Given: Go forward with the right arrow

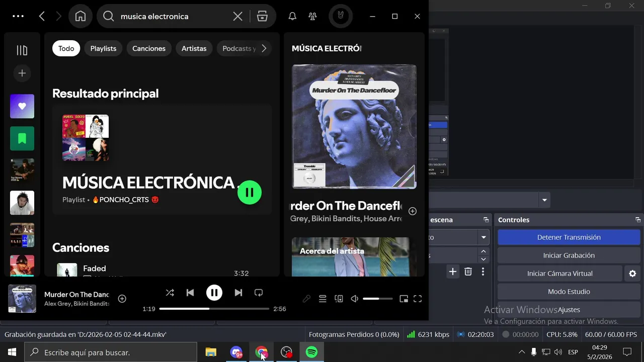Looking at the screenshot, I should click(x=58, y=16).
